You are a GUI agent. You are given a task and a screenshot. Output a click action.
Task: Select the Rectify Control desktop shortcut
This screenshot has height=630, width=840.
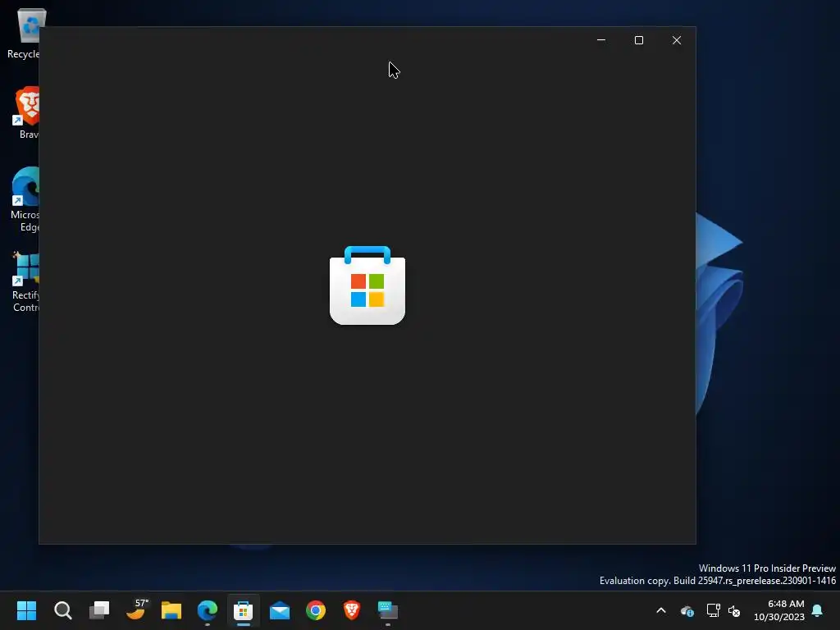[25, 282]
